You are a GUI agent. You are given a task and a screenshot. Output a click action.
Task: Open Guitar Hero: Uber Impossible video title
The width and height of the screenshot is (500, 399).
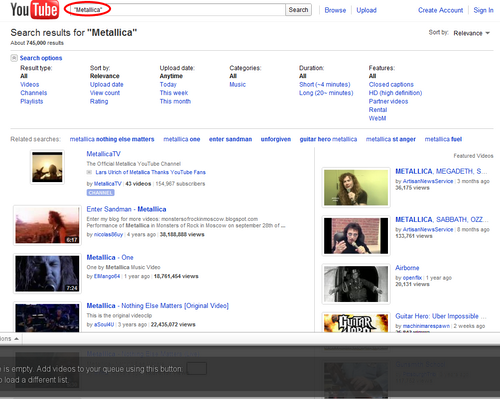coord(441,316)
